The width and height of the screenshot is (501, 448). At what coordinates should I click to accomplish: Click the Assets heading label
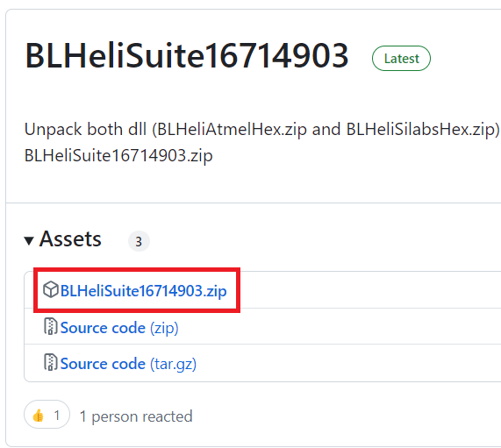tap(70, 238)
